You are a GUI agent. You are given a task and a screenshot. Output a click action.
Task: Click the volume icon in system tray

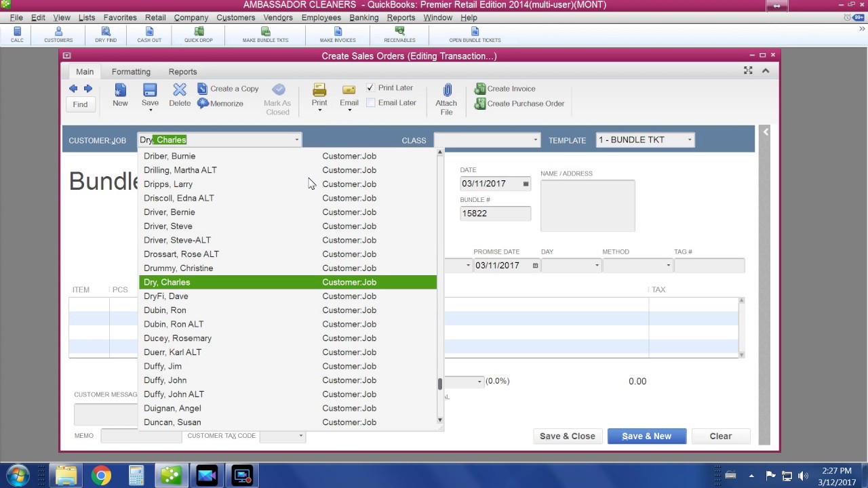click(x=804, y=476)
